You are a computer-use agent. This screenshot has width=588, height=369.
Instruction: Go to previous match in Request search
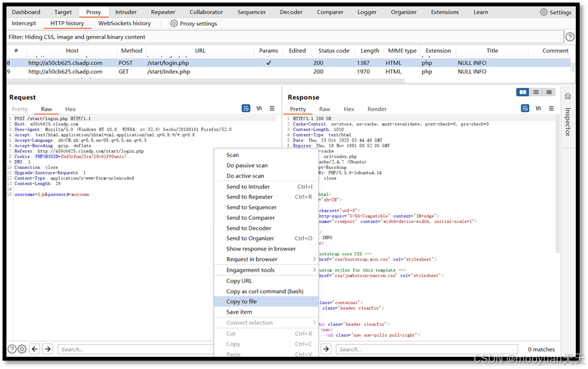35,349
